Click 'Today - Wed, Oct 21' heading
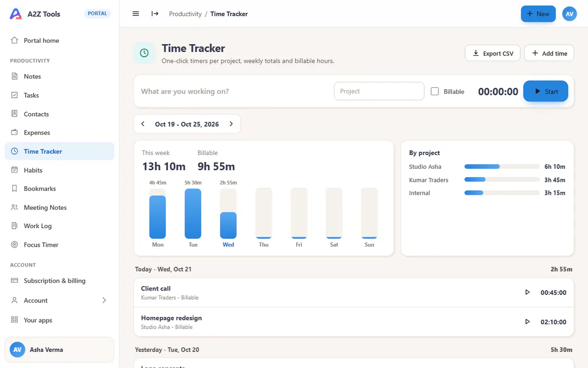The width and height of the screenshot is (588, 368). point(163,269)
